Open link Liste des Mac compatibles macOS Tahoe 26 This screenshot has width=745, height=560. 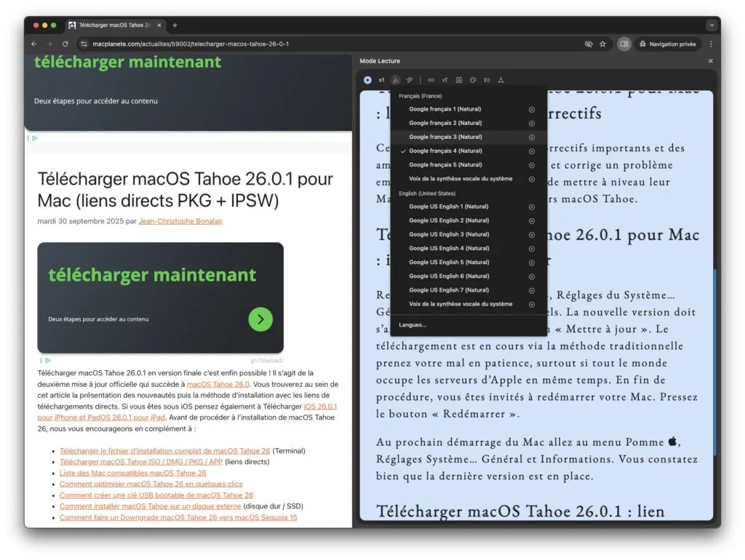pos(132,473)
